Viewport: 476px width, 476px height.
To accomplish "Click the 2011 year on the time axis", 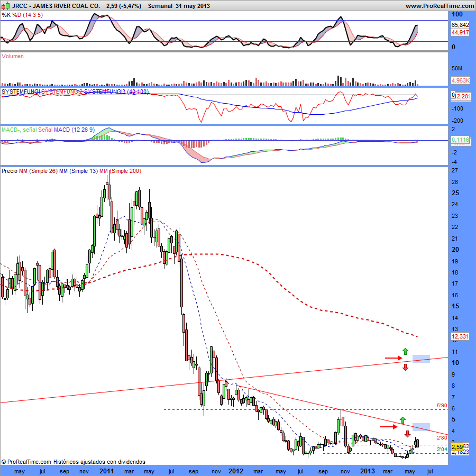I will click(106, 471).
